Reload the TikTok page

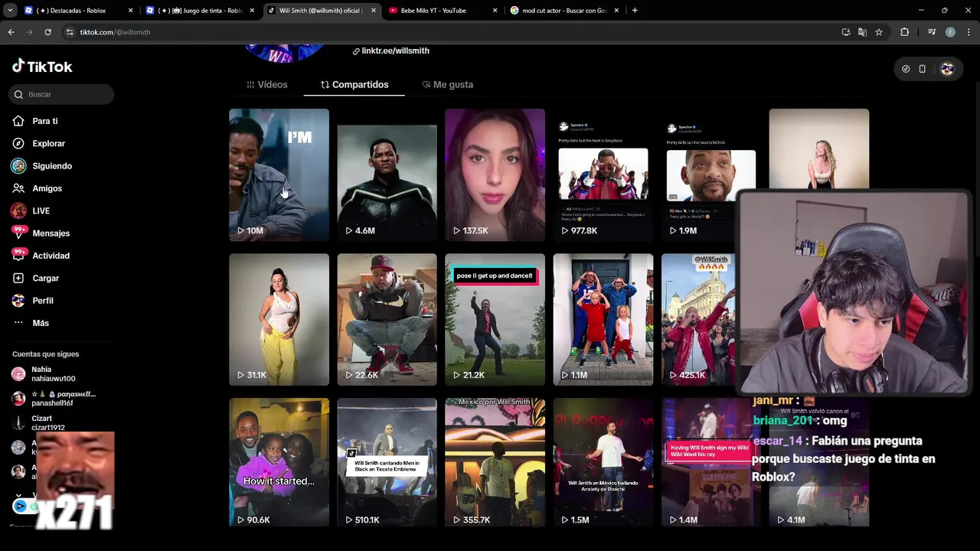pos(47,32)
